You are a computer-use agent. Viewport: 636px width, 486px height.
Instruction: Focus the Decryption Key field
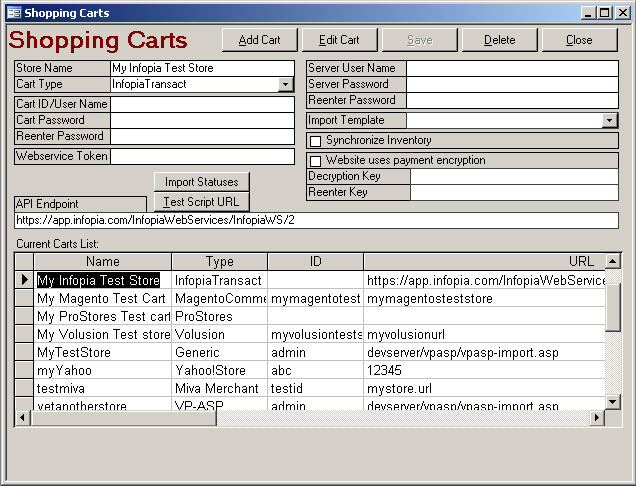(x=514, y=176)
